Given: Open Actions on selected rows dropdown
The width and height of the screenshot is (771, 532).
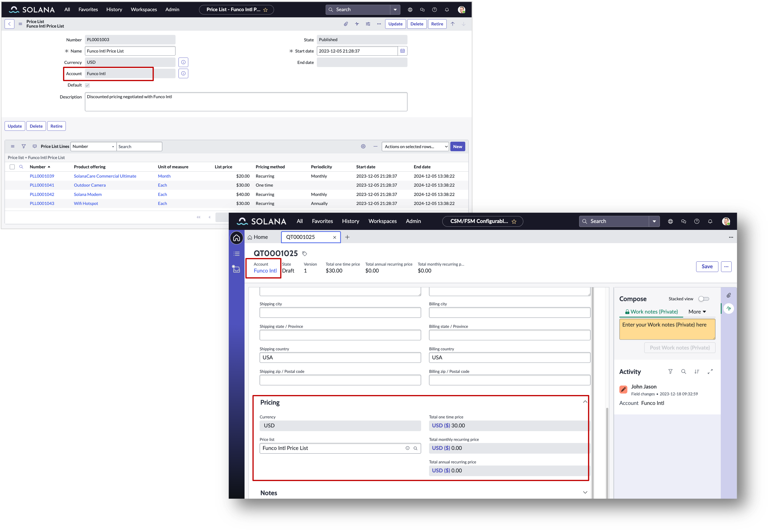Looking at the screenshot, I should click(415, 146).
